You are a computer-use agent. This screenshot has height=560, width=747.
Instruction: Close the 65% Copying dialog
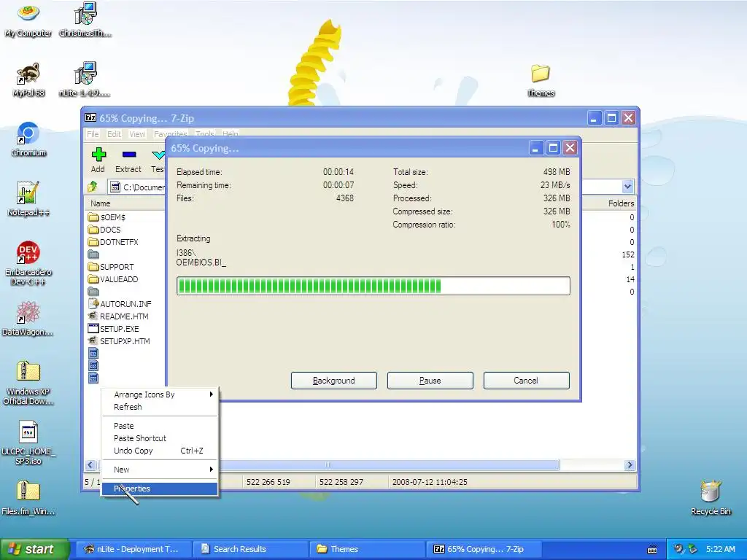point(570,148)
